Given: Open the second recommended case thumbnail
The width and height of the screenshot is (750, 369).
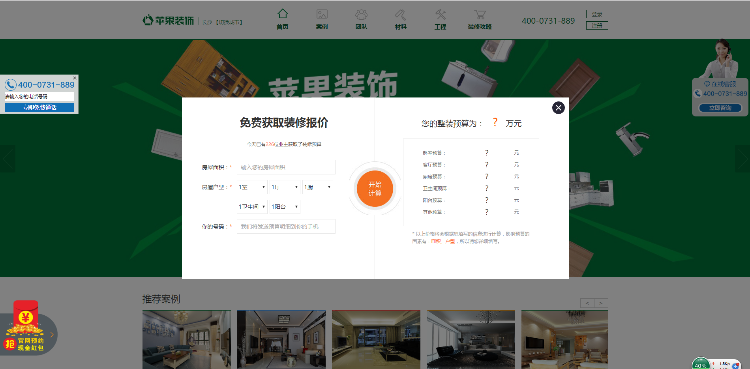Looking at the screenshot, I should click(281, 339).
